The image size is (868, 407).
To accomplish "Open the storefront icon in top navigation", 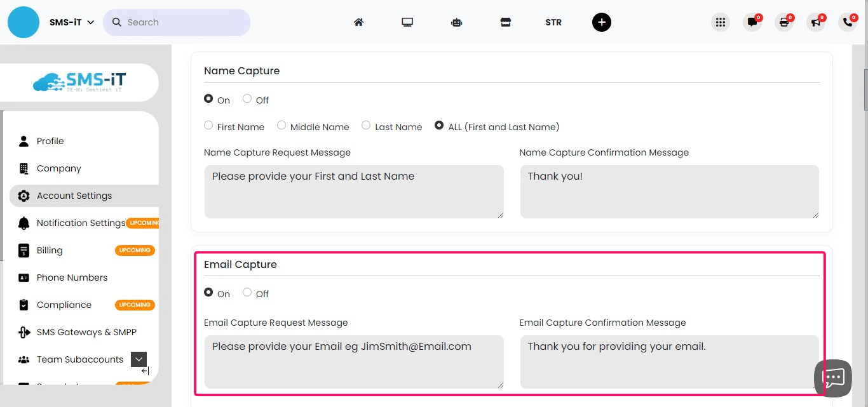I will point(505,22).
